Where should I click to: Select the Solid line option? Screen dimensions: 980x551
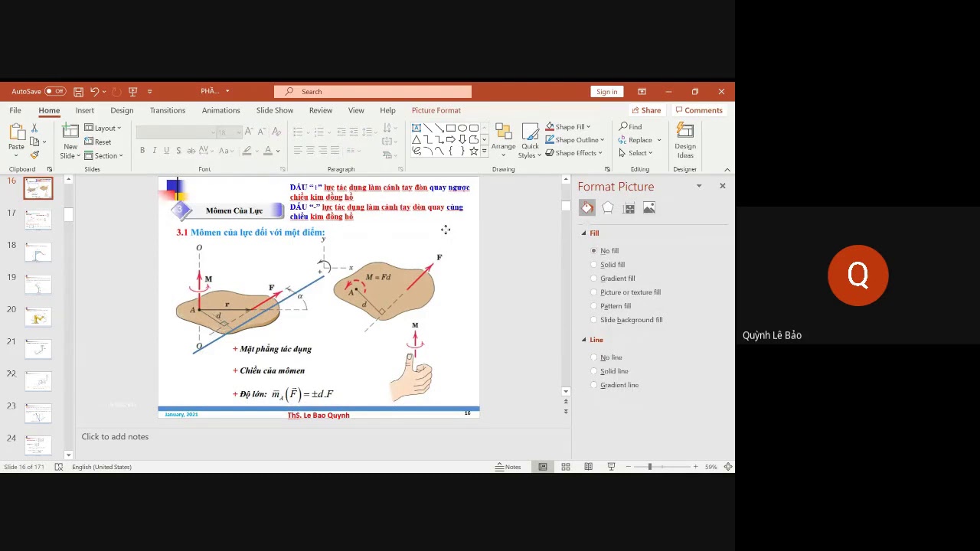609,371
